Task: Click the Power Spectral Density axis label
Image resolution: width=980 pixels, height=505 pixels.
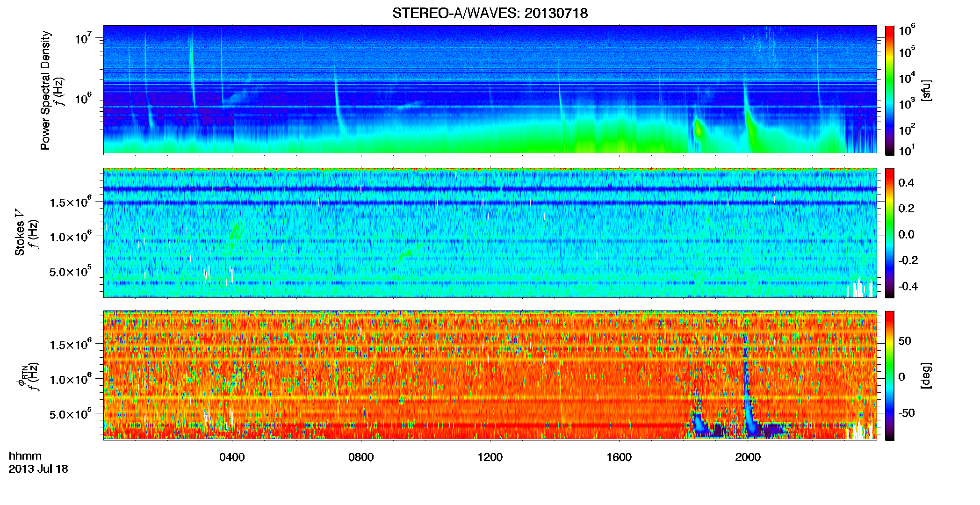Action: (x=45, y=90)
